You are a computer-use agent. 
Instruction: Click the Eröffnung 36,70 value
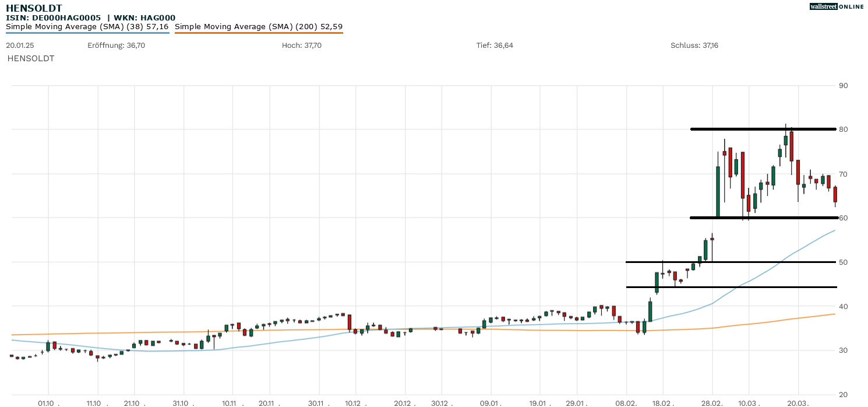coord(116,45)
